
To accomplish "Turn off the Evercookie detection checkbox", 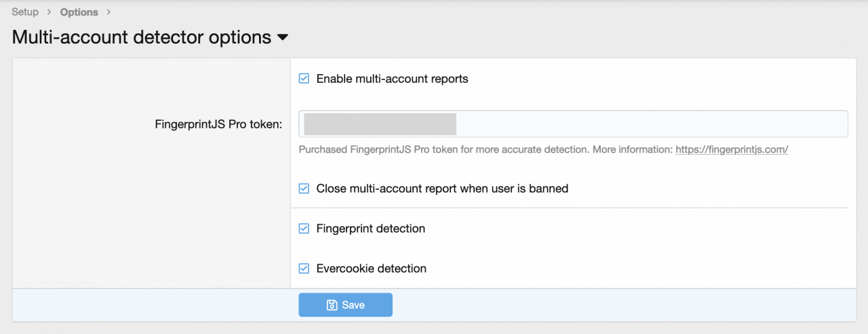I will pos(304,268).
